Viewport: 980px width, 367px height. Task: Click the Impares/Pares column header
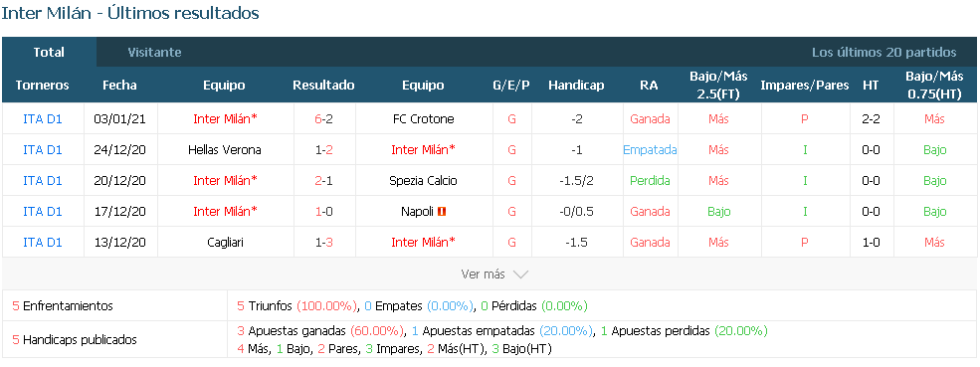pyautogui.click(x=804, y=86)
